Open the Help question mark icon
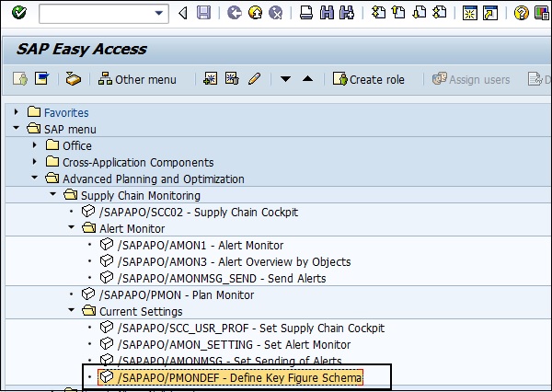This screenshot has width=552, height=392. (x=522, y=13)
